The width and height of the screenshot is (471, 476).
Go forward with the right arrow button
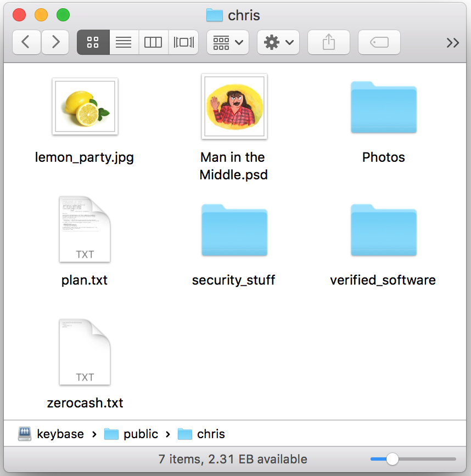55,42
